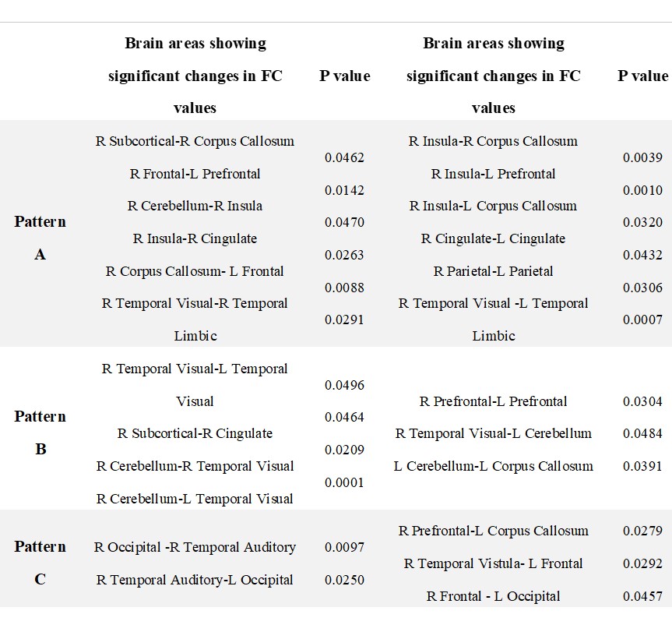Select the R Occipital-R Temporal Auditory entry
Image resolution: width=672 pixels, height=632 pixels.
195,547
